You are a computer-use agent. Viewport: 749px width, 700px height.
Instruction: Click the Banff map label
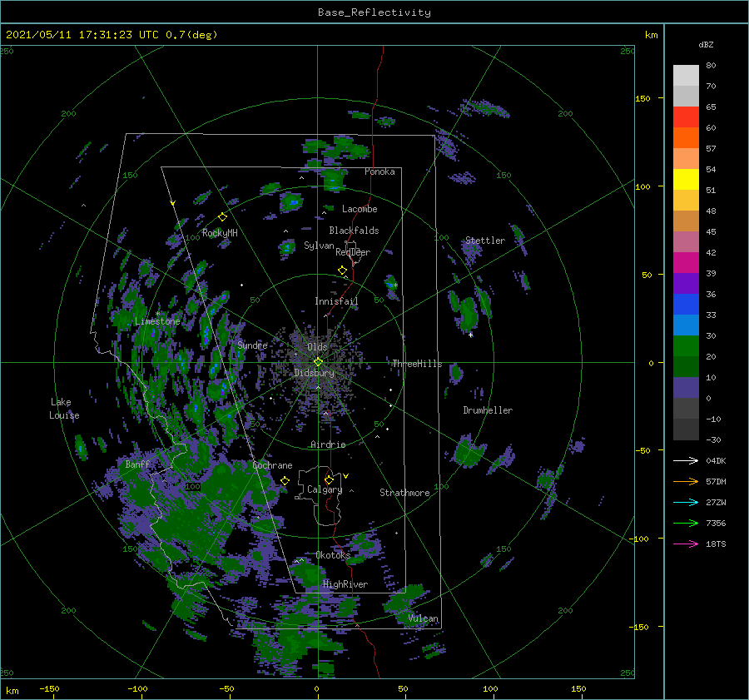(x=137, y=464)
